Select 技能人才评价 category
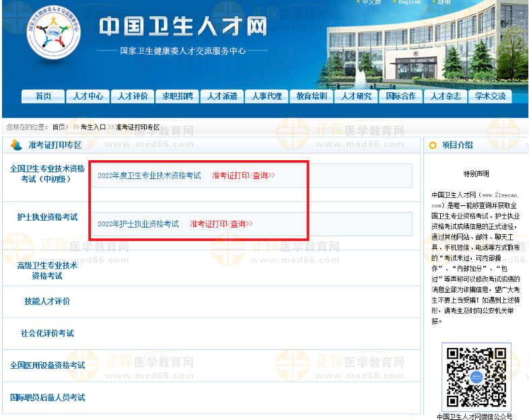 click(x=47, y=302)
